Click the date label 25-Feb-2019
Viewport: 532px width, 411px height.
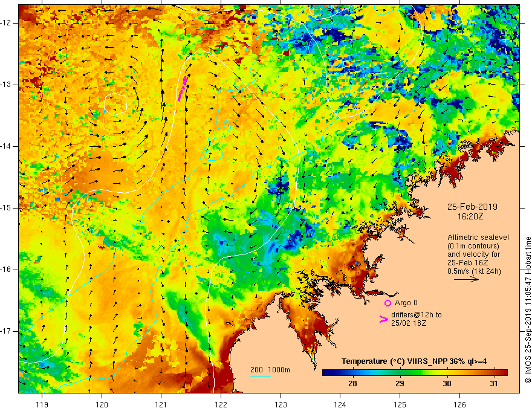click(x=472, y=207)
